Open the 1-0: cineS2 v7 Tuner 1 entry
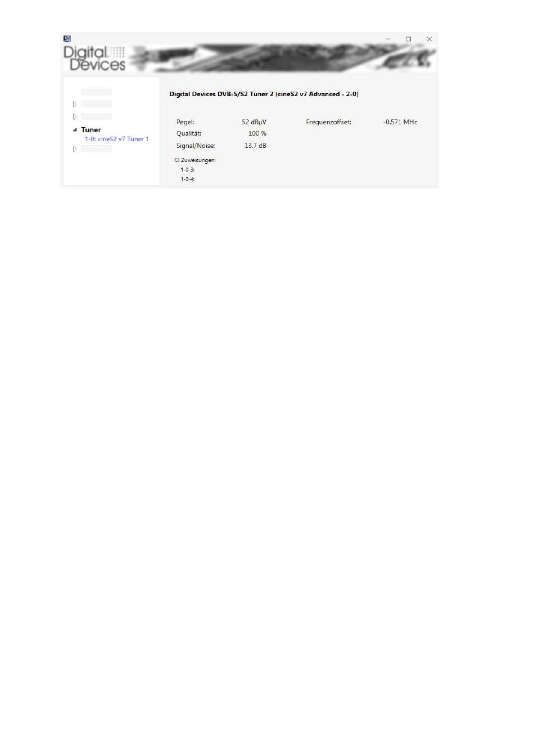 click(x=117, y=139)
